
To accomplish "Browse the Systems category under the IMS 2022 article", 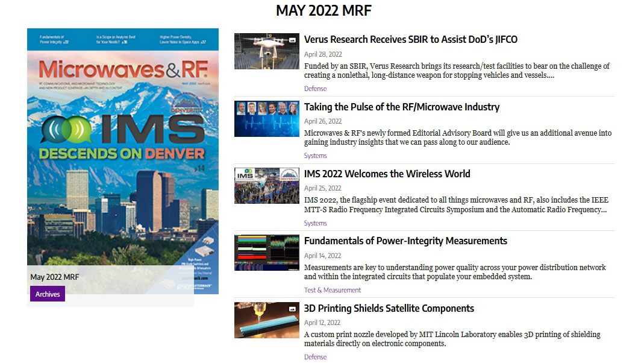I will 315,223.
